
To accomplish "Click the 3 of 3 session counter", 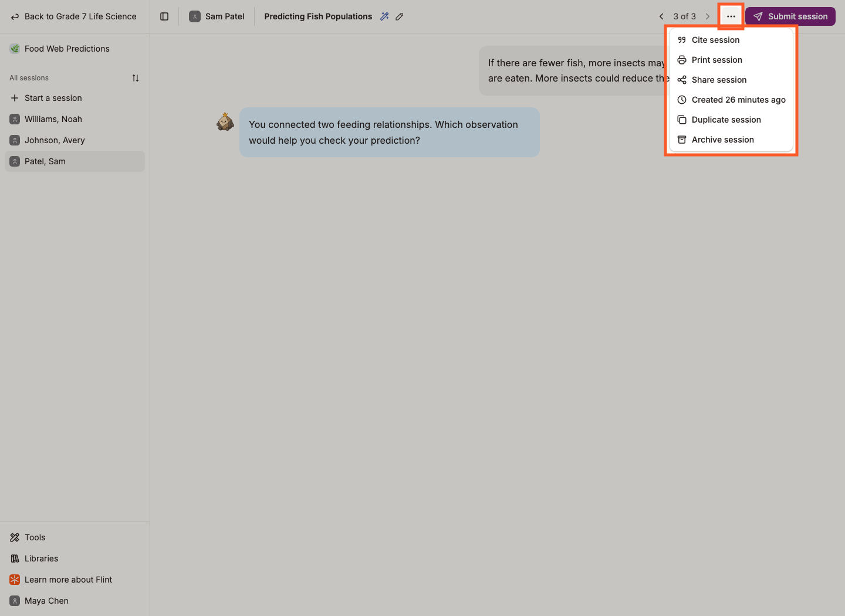I will click(x=684, y=16).
